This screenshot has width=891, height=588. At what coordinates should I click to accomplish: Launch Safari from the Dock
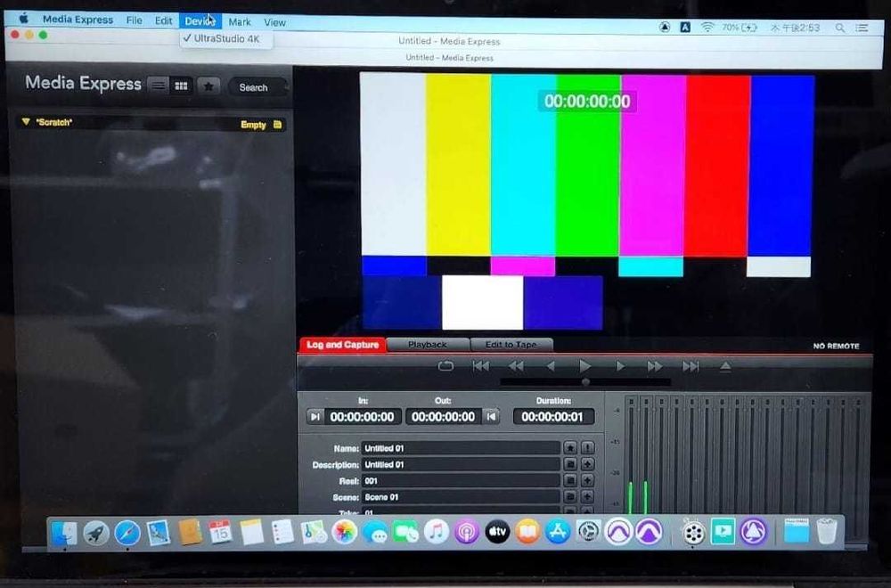click(x=127, y=533)
